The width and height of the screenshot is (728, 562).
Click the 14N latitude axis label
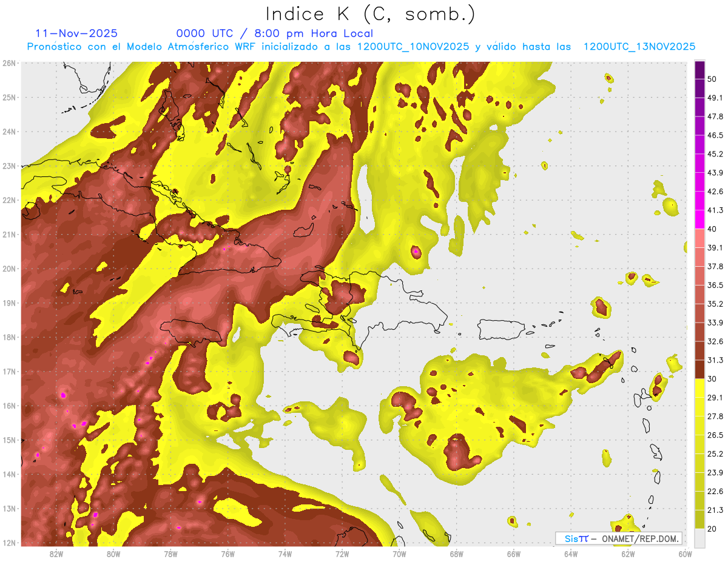pyautogui.click(x=9, y=474)
